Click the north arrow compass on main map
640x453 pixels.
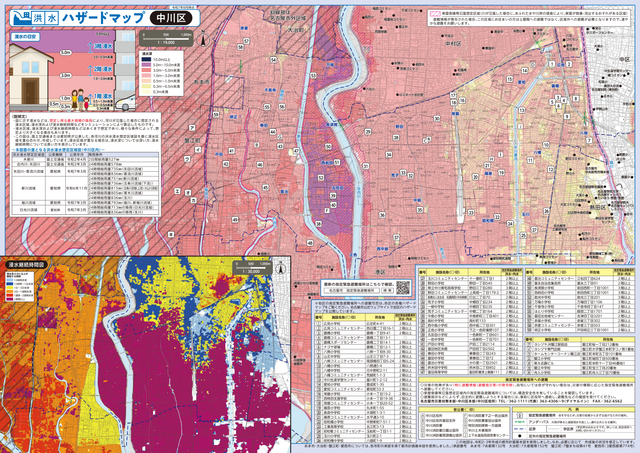[203, 39]
